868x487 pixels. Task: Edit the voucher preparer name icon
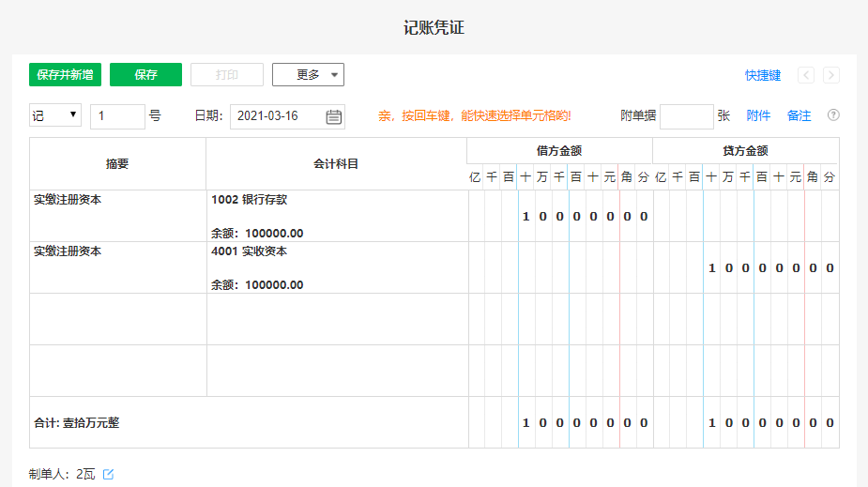(109, 474)
